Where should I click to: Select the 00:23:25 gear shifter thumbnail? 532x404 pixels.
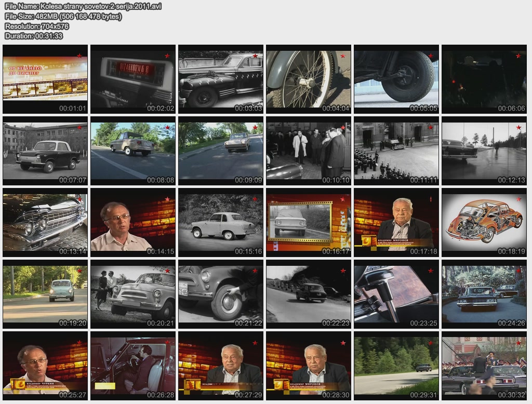tap(396, 294)
